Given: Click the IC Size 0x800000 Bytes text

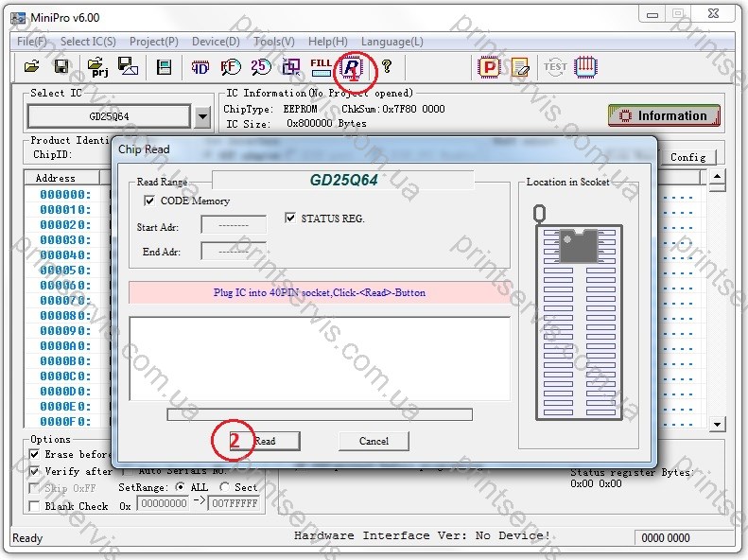Looking at the screenshot, I should click(296, 124).
